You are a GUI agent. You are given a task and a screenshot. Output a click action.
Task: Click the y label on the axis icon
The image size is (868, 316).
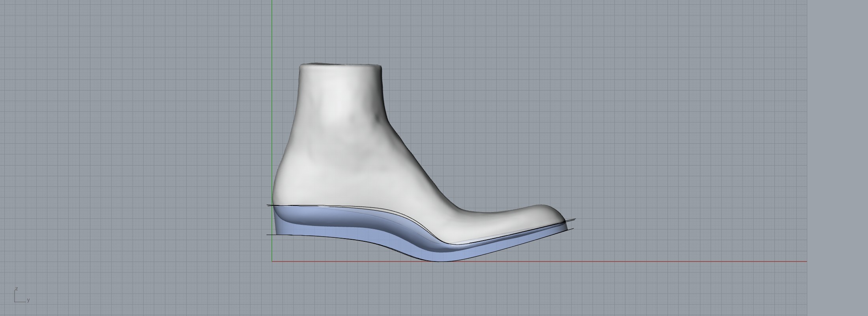(28, 300)
